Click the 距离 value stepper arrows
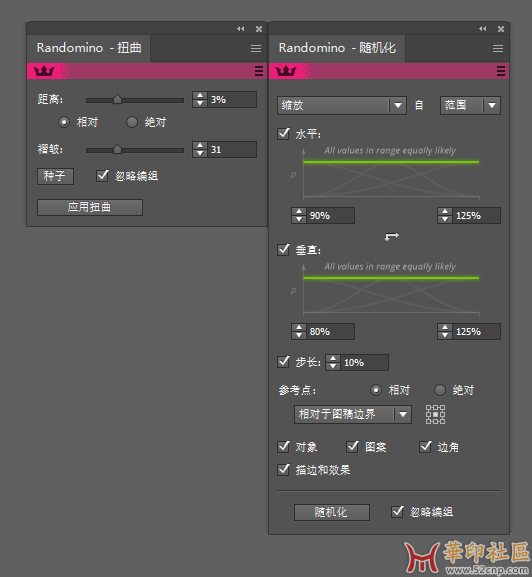 click(200, 99)
